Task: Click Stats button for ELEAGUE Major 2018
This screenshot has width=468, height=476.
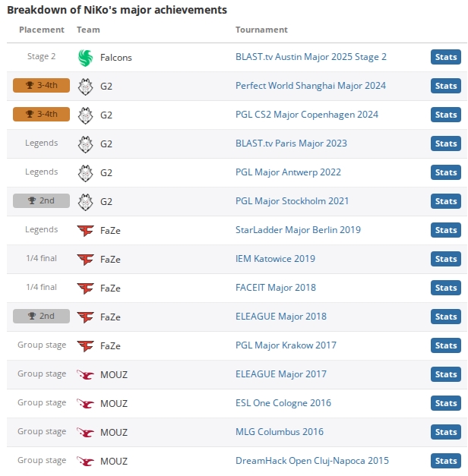Action: [446, 317]
